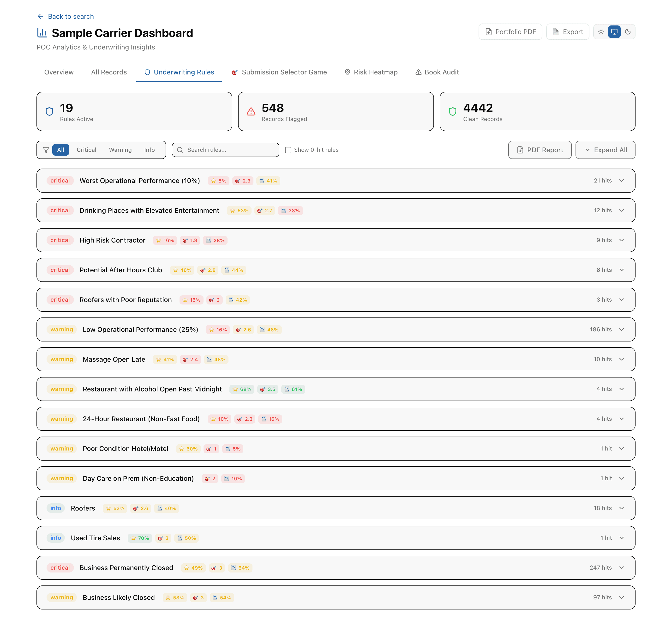This screenshot has height=621, width=672.
Task: Download the Portfolio PDF
Action: coord(510,32)
